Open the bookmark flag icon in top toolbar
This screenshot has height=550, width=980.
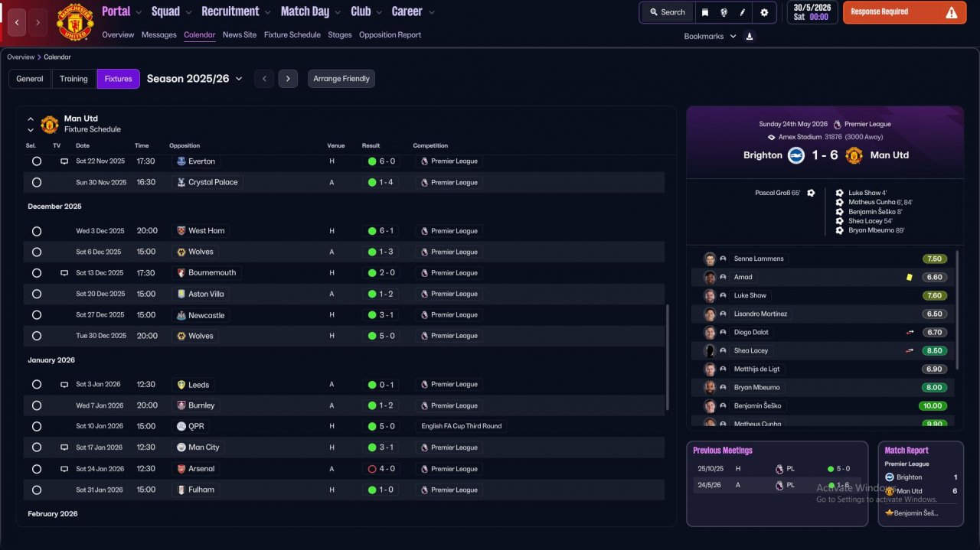point(705,12)
